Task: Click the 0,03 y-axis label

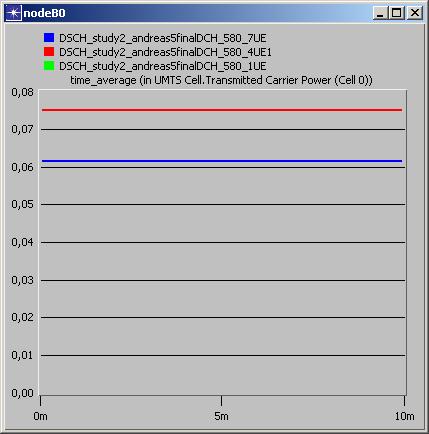Action: pos(23,280)
